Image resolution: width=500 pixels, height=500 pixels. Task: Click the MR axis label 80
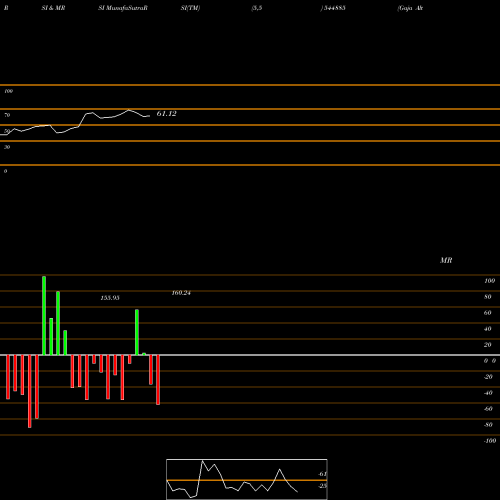(x=488, y=297)
